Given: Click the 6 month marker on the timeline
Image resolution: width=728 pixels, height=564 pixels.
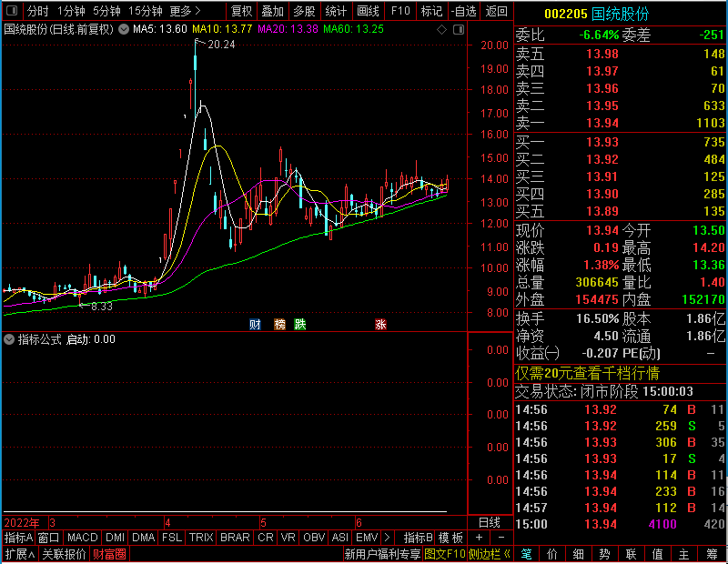Looking at the screenshot, I should point(359,523).
